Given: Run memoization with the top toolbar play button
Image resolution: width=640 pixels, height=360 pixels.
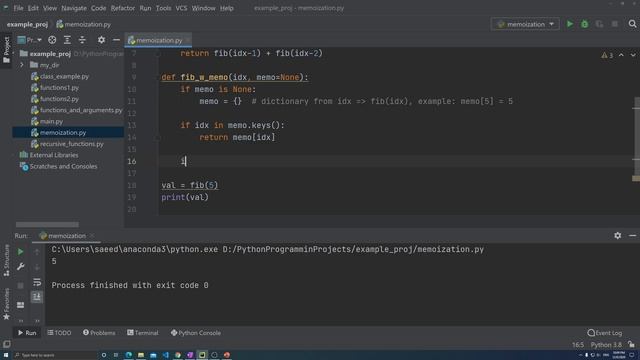Looking at the screenshot, I should (x=570, y=24).
